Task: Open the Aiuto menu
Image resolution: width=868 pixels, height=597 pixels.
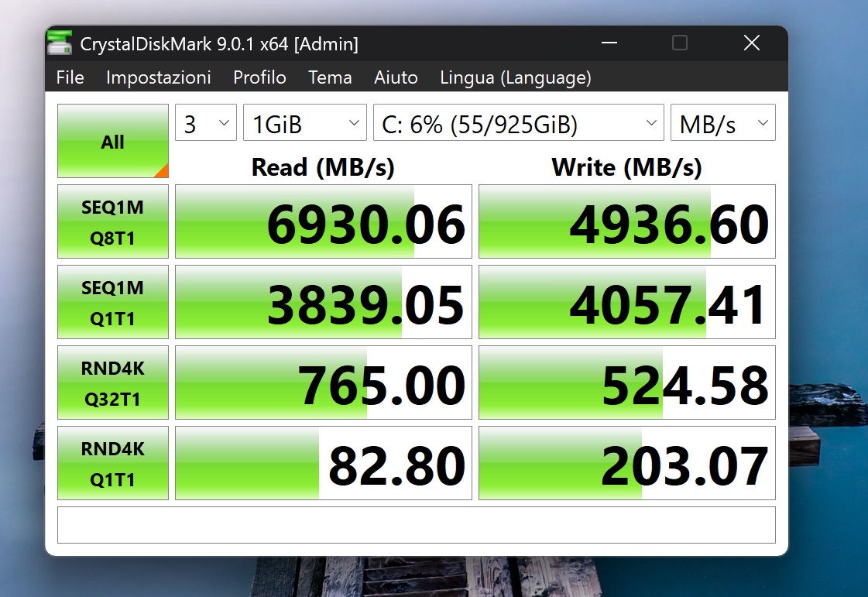Action: pos(396,77)
